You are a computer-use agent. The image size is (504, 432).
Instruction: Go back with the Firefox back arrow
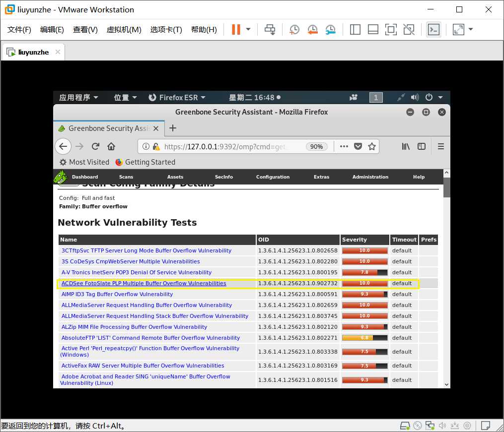(63, 146)
